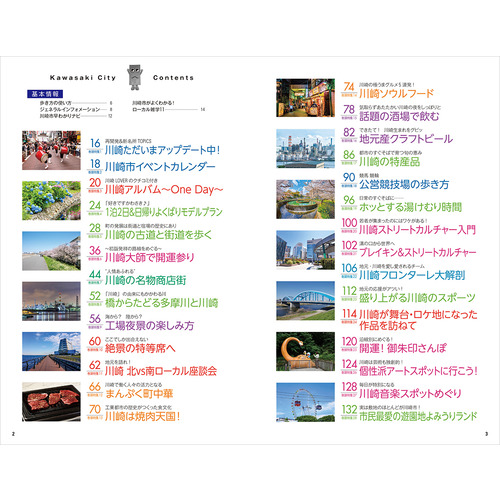Viewport: 500px width, 500px height.
Task: Select the 'Contents' heading text
Action: click(x=173, y=78)
